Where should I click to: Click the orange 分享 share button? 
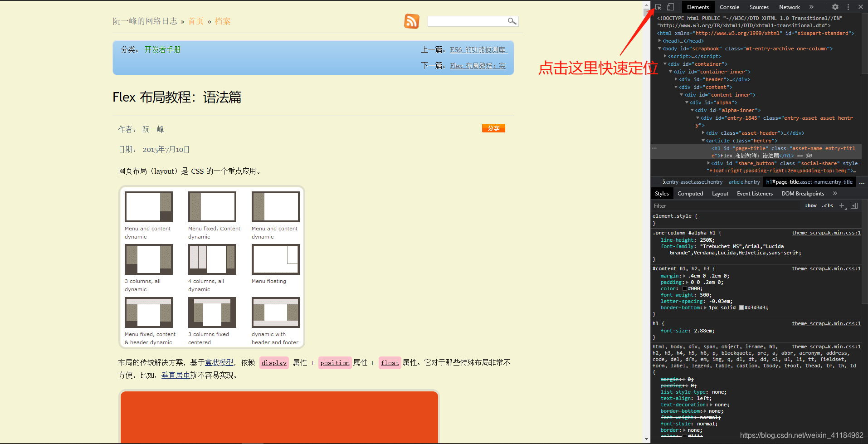pyautogui.click(x=493, y=128)
